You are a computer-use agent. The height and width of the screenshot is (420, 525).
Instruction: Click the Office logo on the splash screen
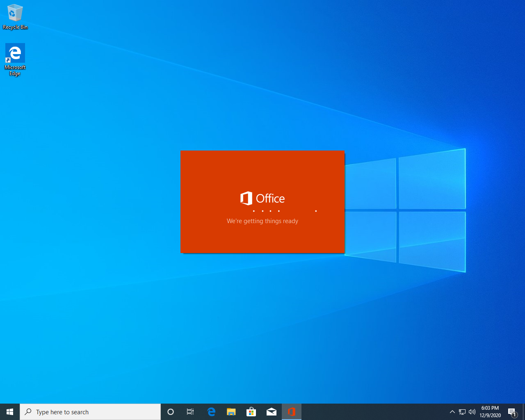pos(262,199)
